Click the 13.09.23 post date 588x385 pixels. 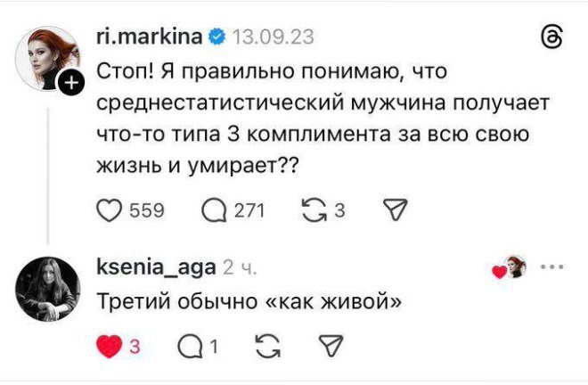coord(272,37)
